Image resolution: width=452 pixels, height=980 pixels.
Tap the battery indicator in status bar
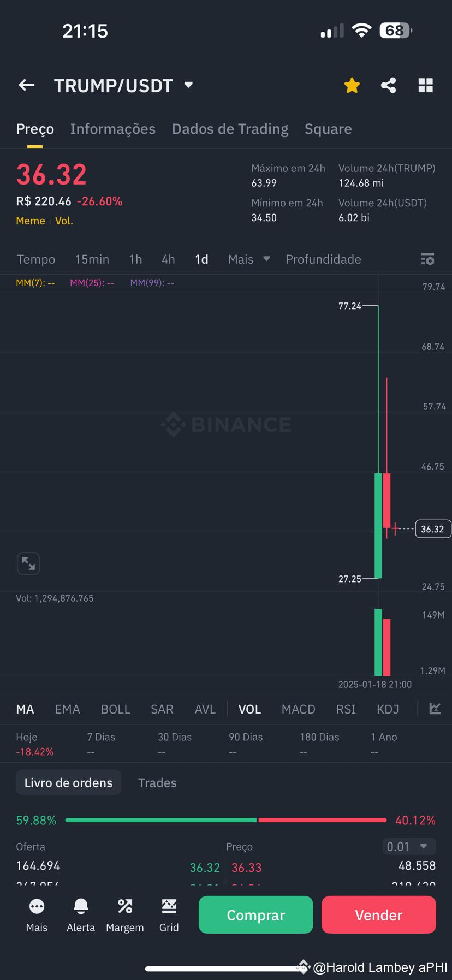[396, 31]
